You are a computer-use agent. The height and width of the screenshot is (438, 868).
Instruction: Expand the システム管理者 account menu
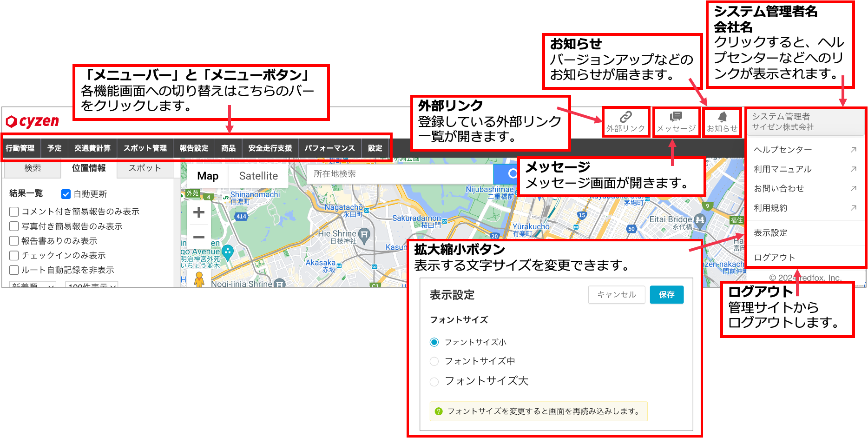(x=805, y=122)
